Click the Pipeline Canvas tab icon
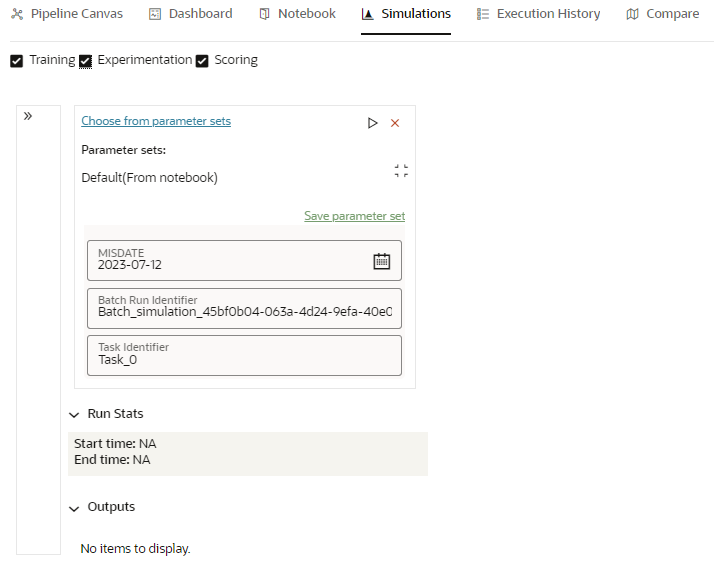 tap(17, 14)
